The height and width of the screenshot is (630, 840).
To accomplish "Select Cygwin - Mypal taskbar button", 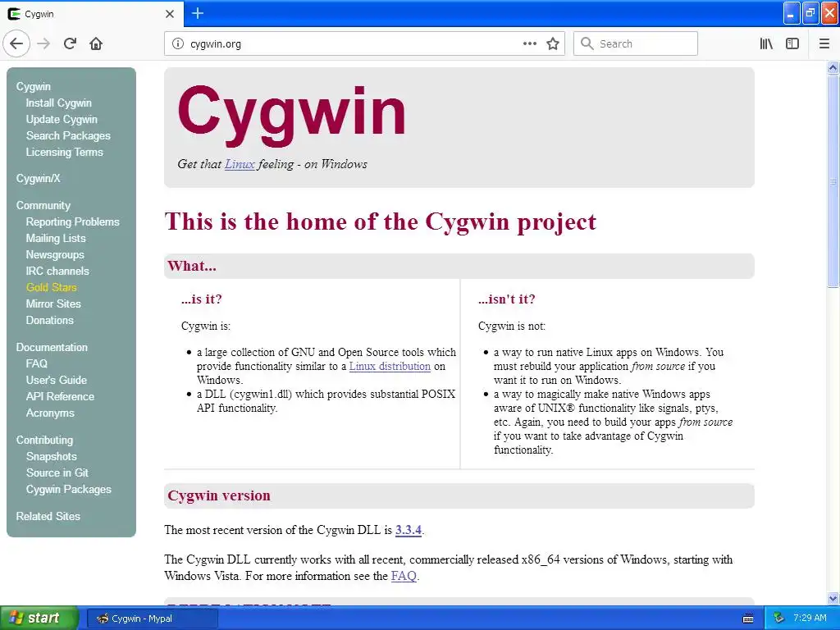I will (152, 619).
